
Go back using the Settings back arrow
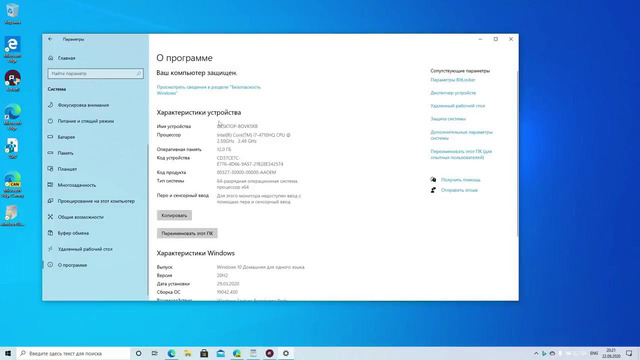(x=50, y=39)
